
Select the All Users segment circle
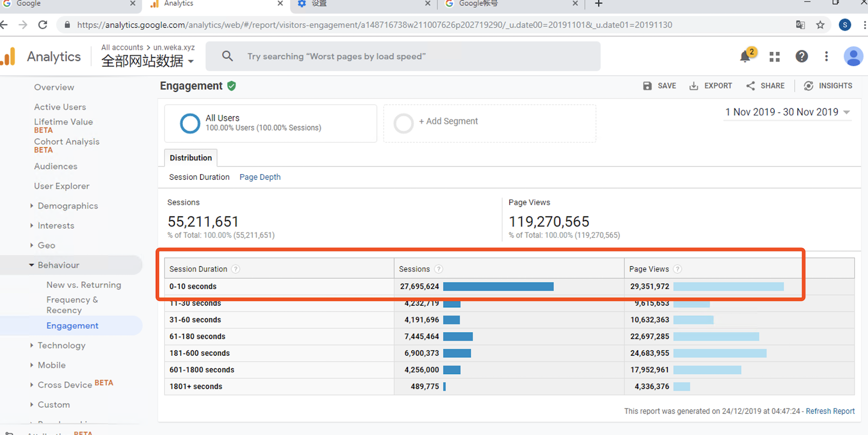190,123
